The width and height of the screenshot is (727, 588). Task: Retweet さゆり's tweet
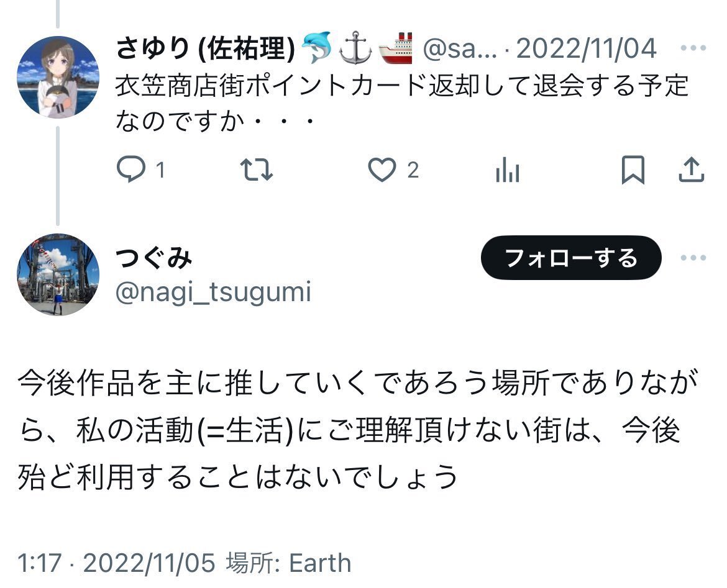point(257,170)
